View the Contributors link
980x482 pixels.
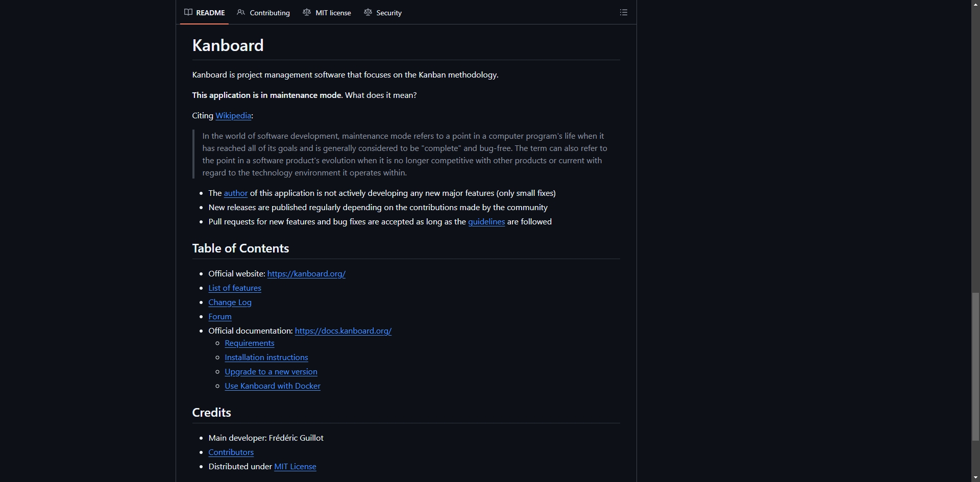tap(231, 452)
